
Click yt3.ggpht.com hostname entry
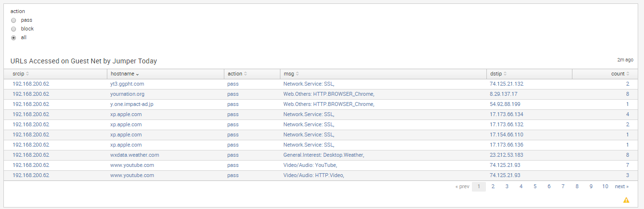[127, 84]
